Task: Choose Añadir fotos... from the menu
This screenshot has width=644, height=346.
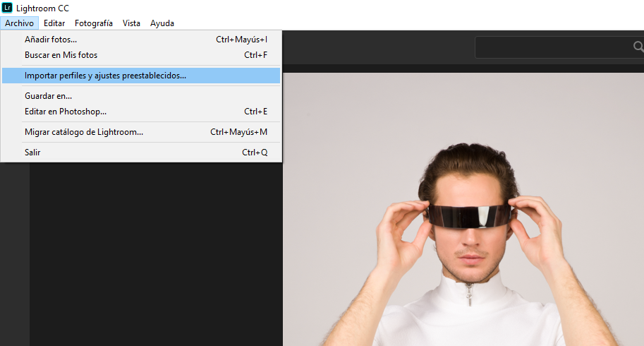Action: point(51,40)
